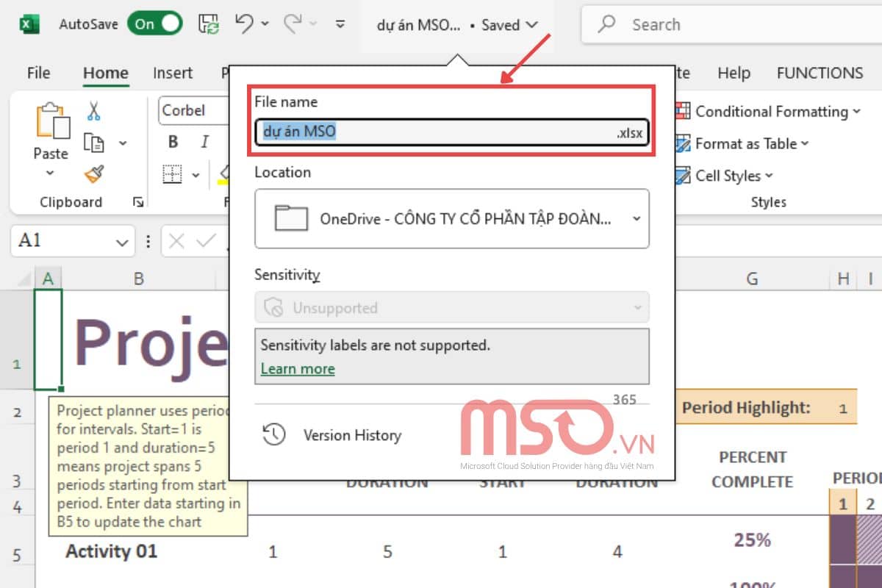Click the '25%' percent complete cell
This screenshot has width=882, height=588.
[x=753, y=540]
